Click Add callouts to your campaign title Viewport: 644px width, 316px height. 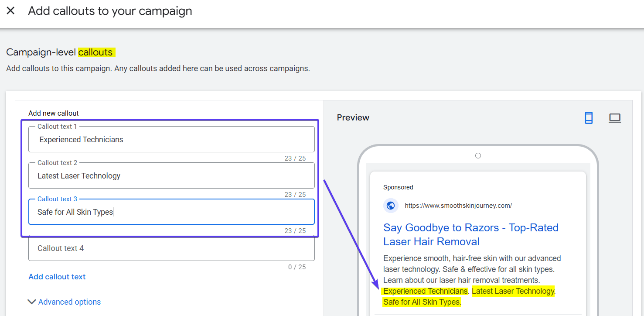[x=110, y=11]
